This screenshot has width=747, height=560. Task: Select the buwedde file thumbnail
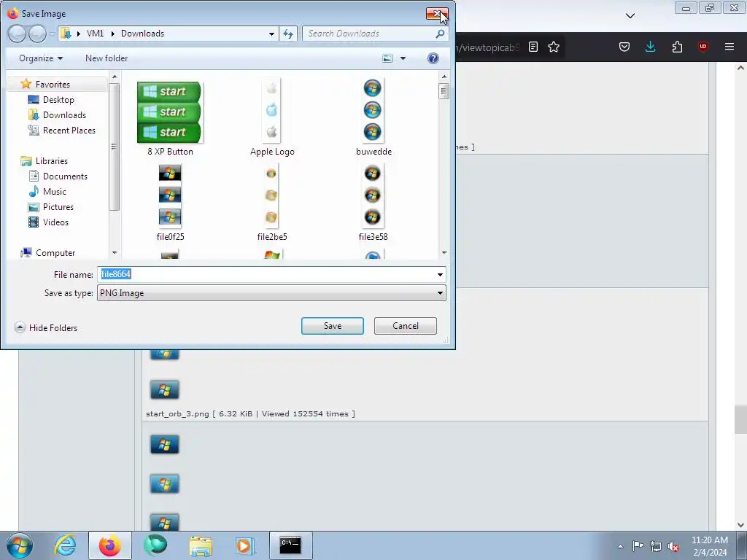tap(373, 118)
